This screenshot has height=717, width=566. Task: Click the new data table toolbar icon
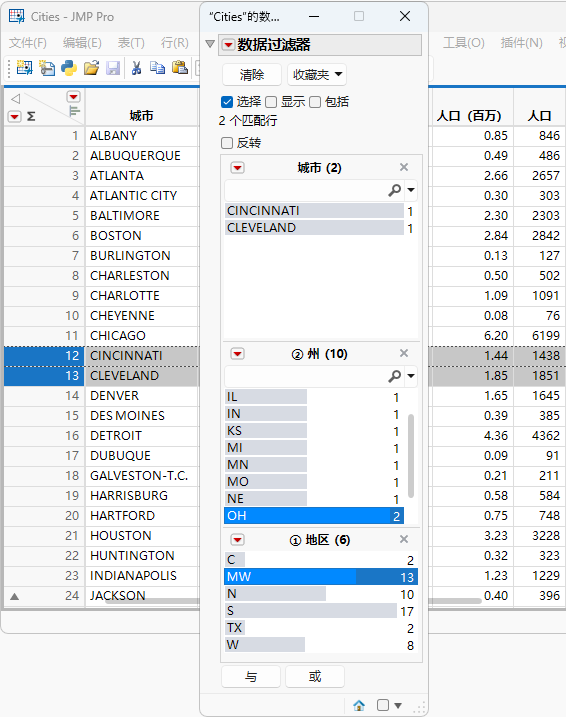tap(25, 68)
